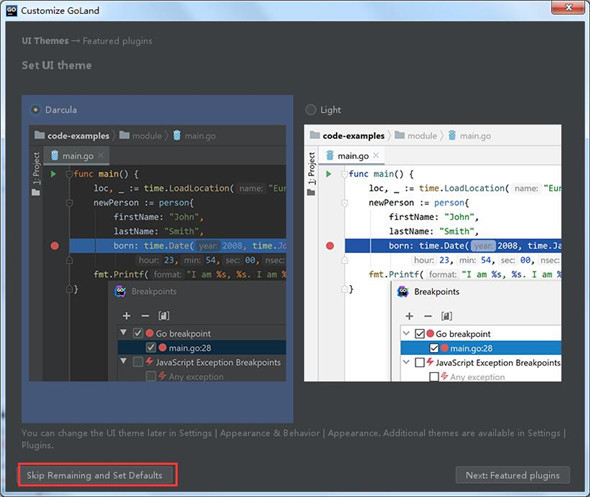Click the red breakpoint dot in Darcula gutter
Viewport: 590px width, 497px height.
pyautogui.click(x=55, y=246)
